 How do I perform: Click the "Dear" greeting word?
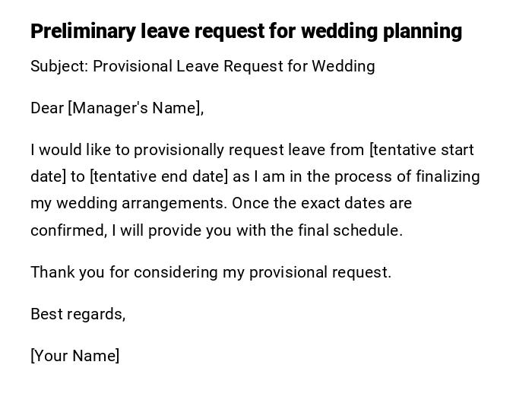[x=47, y=108]
